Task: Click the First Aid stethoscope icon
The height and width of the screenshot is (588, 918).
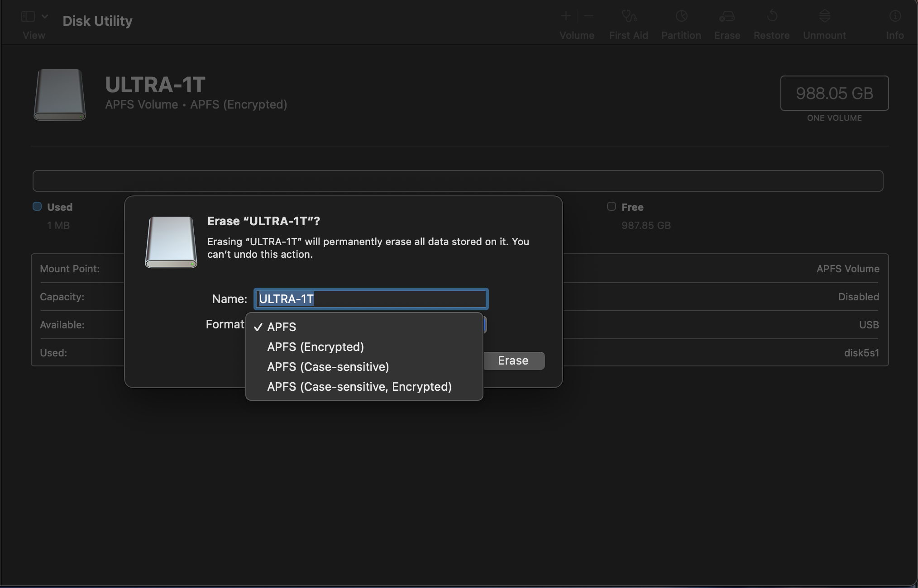Action: (629, 17)
